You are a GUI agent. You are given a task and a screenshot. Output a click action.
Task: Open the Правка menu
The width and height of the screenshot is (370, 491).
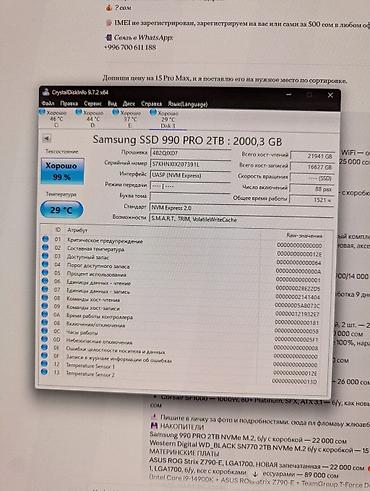point(69,104)
